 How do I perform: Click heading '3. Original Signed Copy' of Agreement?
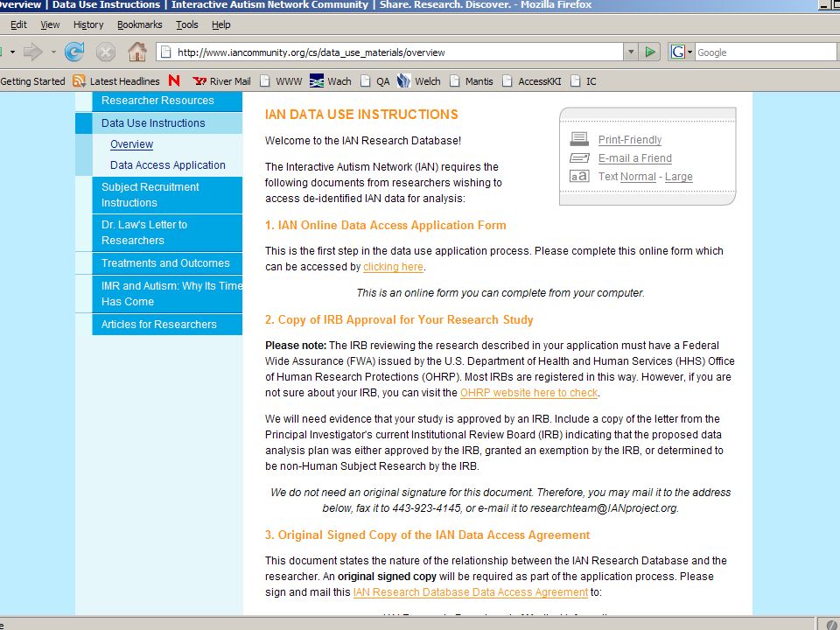pyautogui.click(x=428, y=535)
